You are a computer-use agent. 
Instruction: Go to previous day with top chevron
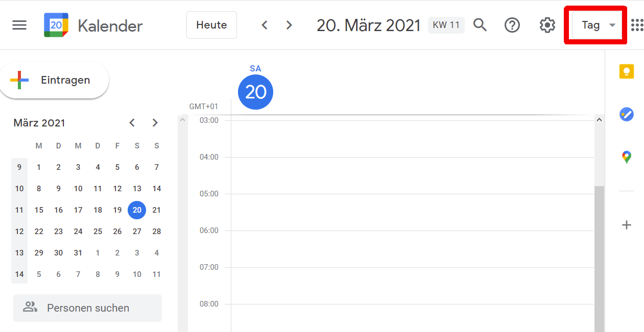(x=265, y=25)
